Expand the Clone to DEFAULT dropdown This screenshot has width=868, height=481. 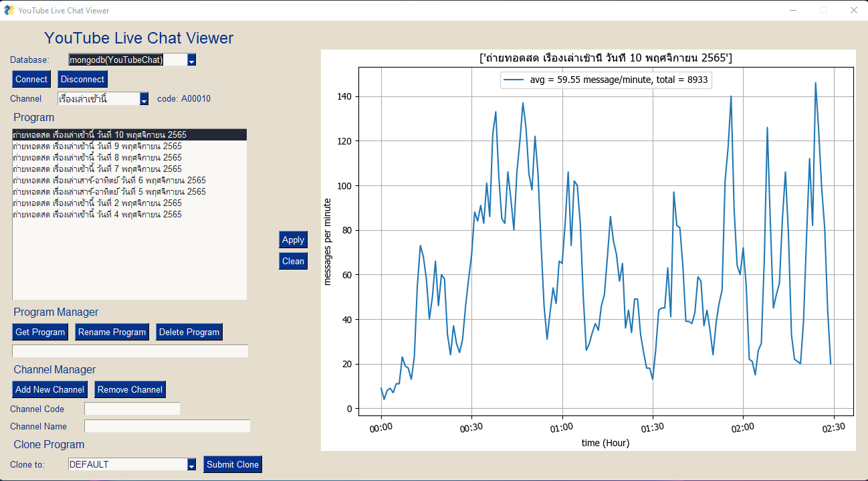[191, 464]
